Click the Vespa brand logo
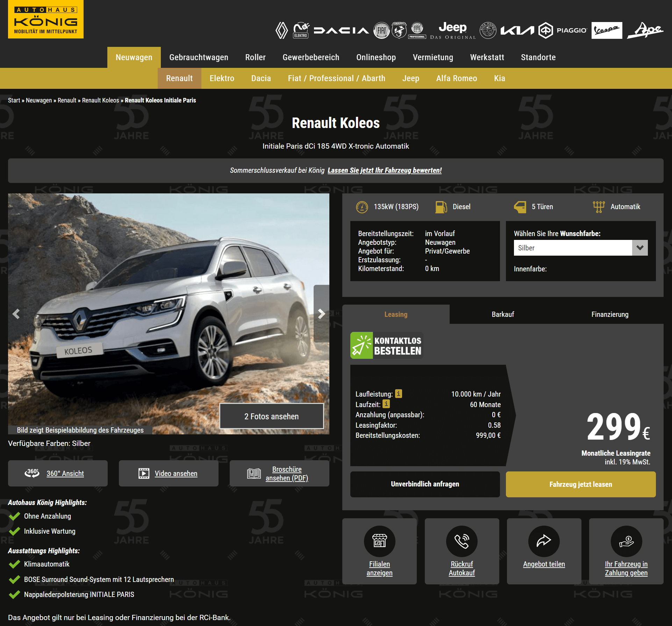The height and width of the screenshot is (626, 672). [607, 30]
